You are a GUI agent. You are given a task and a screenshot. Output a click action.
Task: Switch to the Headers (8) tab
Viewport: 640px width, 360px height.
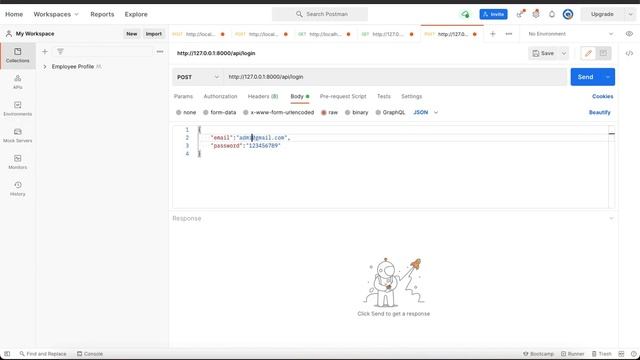coord(263,96)
